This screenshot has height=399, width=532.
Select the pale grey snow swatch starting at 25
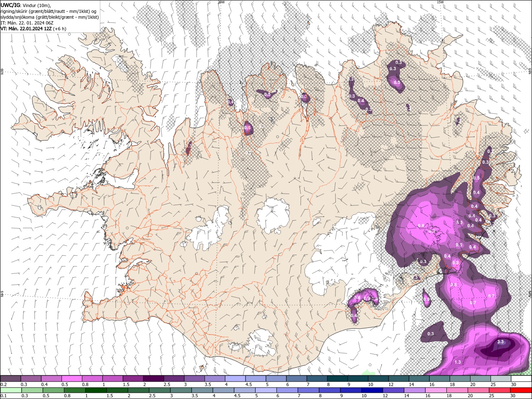click(x=500, y=379)
